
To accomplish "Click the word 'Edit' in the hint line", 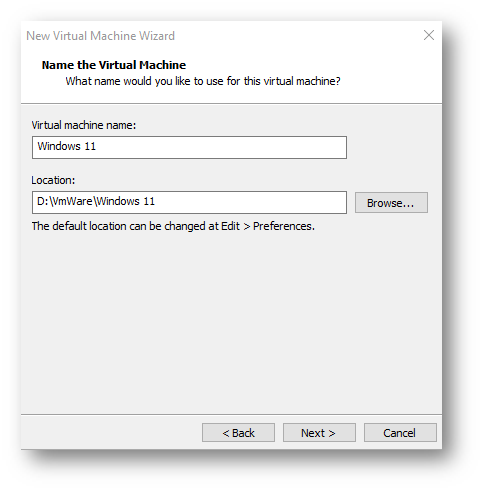I will tap(230, 226).
